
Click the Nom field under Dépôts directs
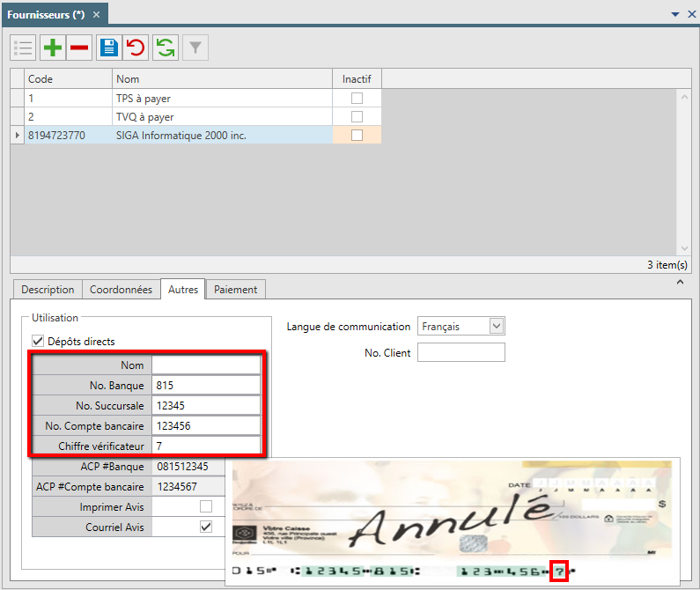point(206,365)
